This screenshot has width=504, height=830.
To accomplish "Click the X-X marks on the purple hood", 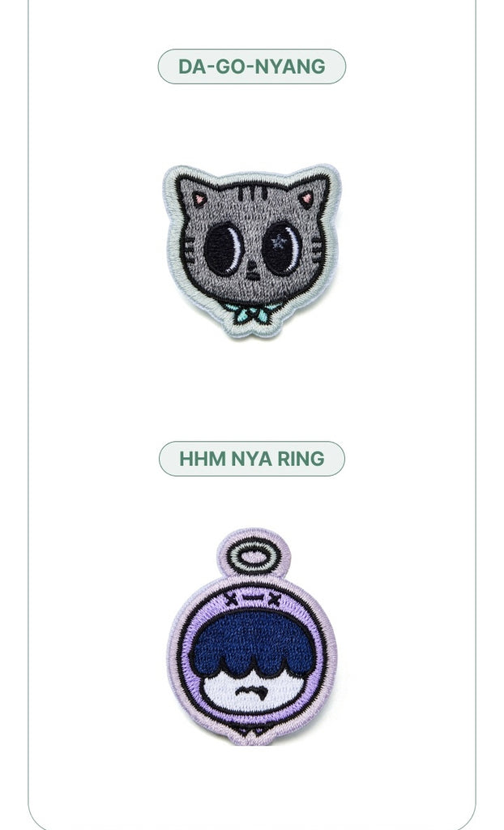I will point(252,600).
